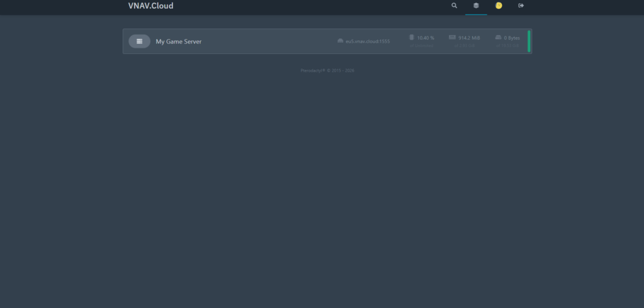This screenshot has width=644, height=308.
Task: Go home via the VNAV.Cloud logo
Action: pos(150,6)
